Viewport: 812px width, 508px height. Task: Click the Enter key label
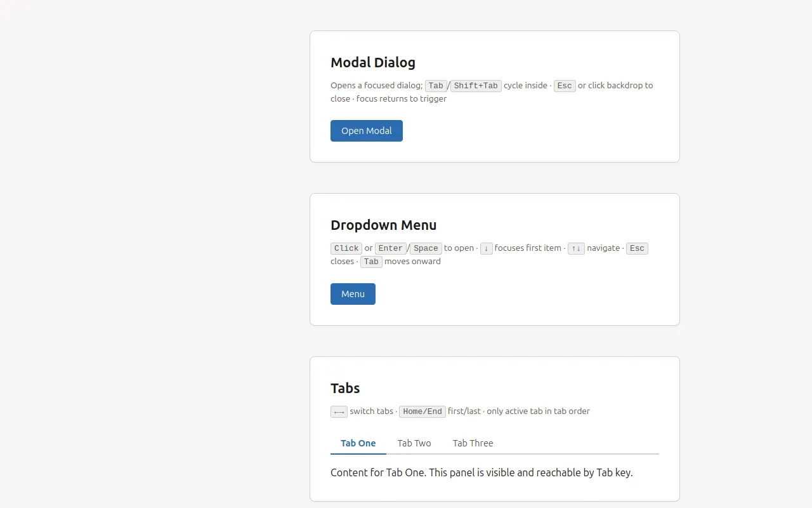(x=391, y=248)
